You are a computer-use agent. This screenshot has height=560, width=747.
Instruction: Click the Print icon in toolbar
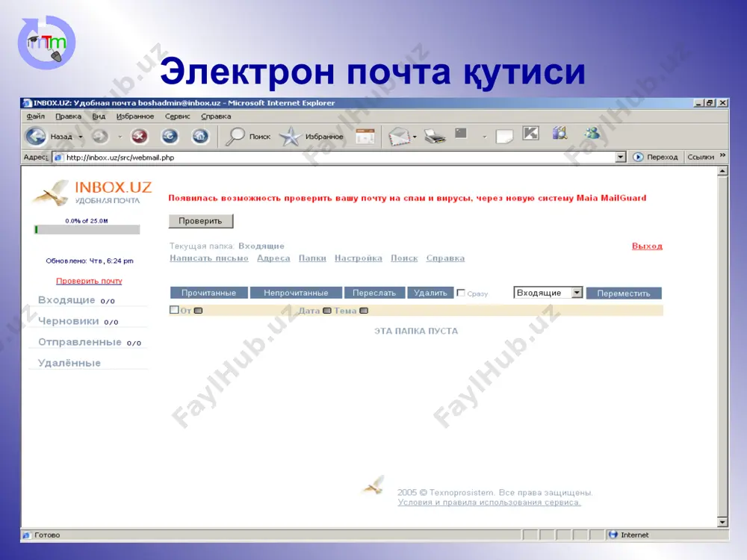click(x=435, y=136)
